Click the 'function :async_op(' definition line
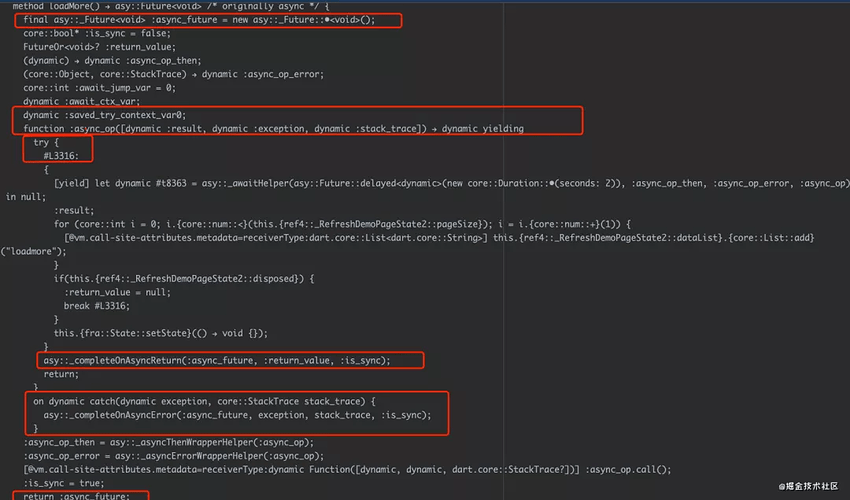 273,129
